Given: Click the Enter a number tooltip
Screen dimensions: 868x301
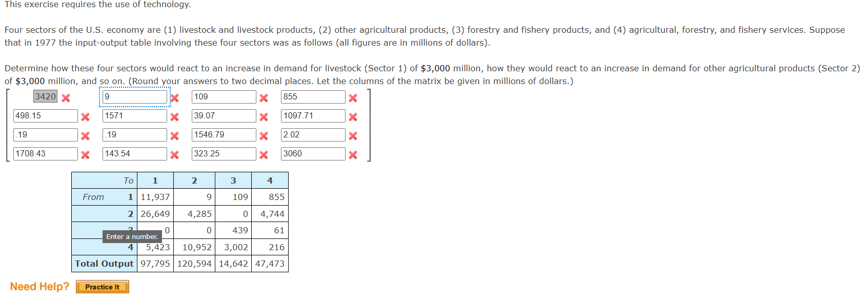Looking at the screenshot, I should pos(132,236).
